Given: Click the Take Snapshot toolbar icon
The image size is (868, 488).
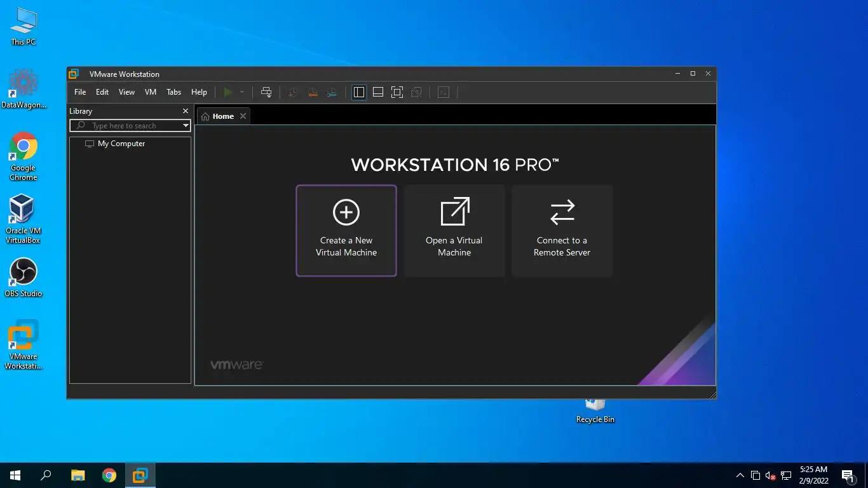Looking at the screenshot, I should [x=293, y=92].
